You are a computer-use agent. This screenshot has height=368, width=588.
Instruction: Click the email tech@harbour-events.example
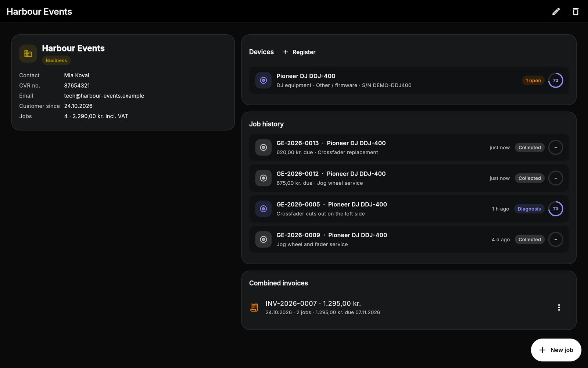[104, 96]
